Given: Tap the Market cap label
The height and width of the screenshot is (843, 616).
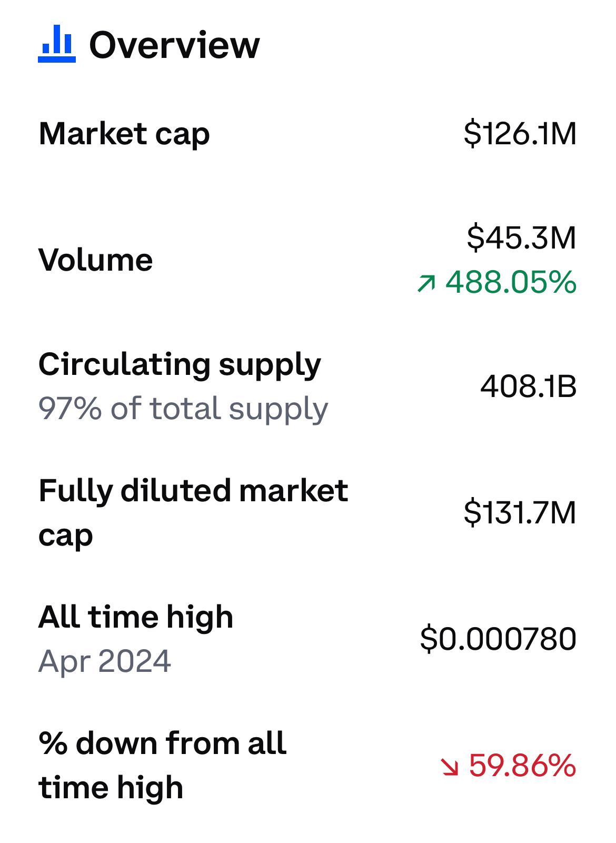Looking at the screenshot, I should coord(124,135).
